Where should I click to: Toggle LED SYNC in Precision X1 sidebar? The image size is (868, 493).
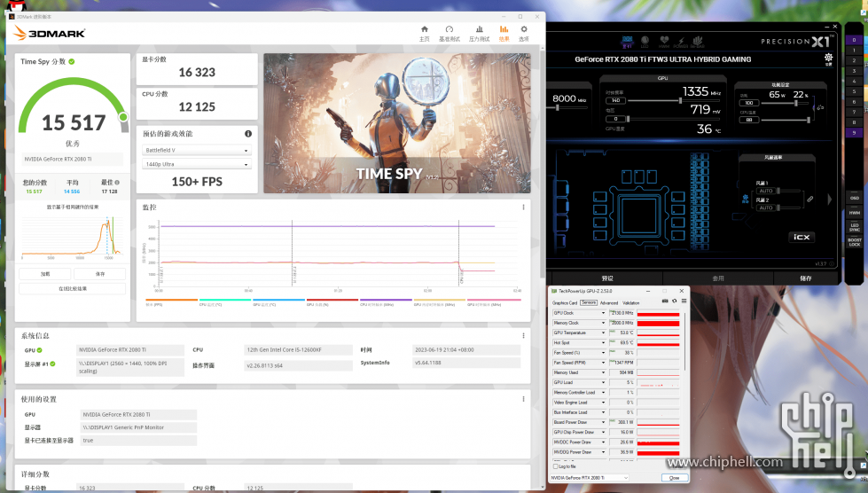854,227
